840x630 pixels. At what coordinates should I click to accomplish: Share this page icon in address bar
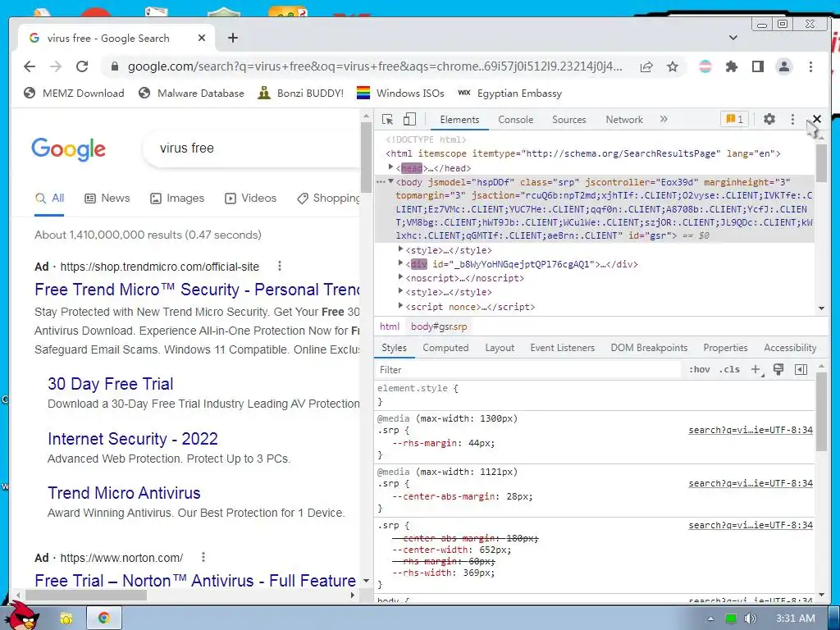(x=646, y=66)
